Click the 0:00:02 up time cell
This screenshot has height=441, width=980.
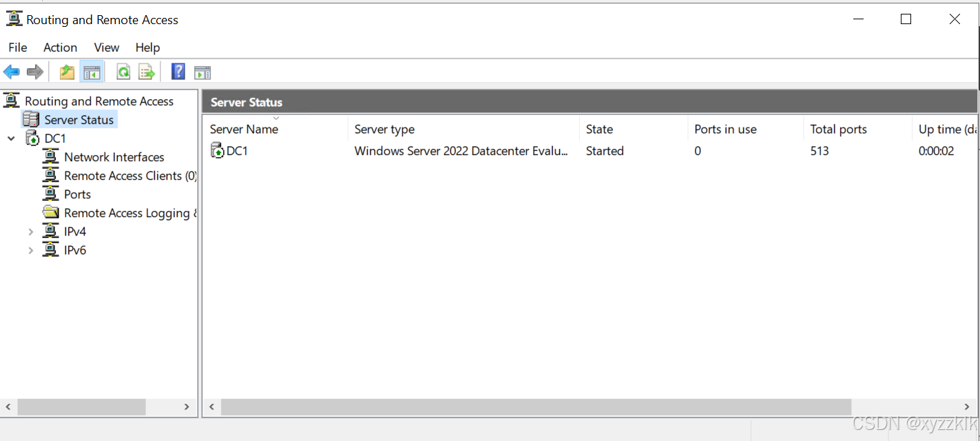tap(936, 150)
